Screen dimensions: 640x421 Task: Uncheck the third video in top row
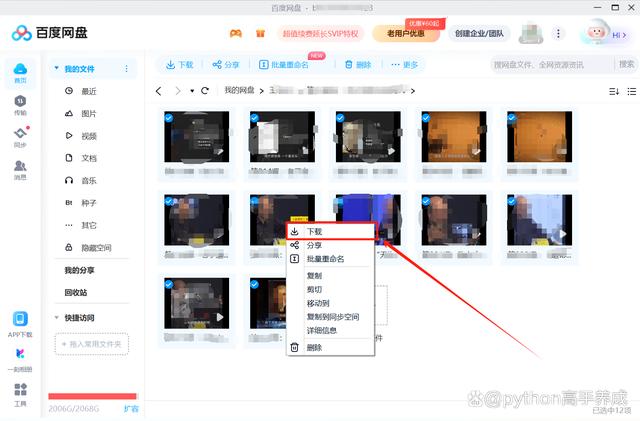[x=340, y=118]
